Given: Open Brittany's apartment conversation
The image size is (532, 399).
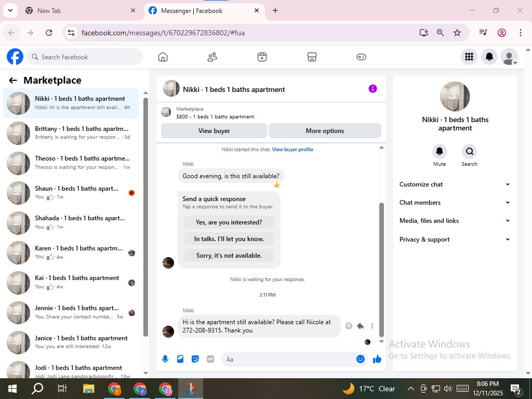Looking at the screenshot, I should click(71, 133).
